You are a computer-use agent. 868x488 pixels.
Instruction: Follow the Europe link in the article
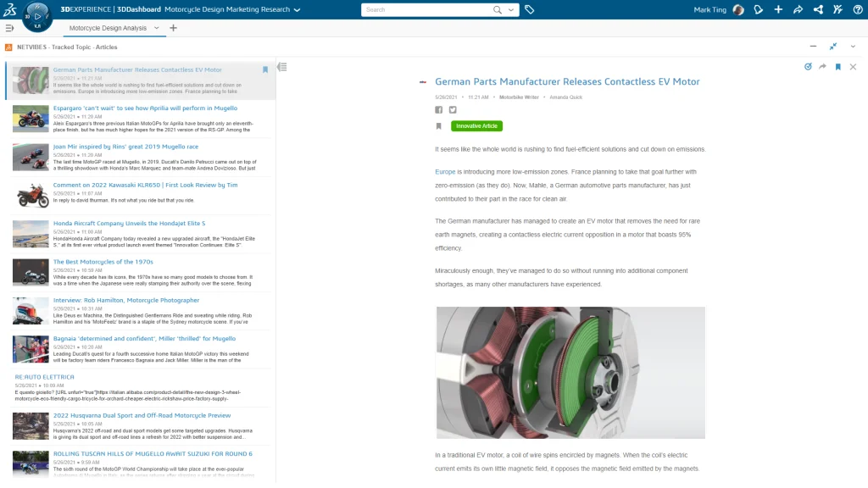445,171
